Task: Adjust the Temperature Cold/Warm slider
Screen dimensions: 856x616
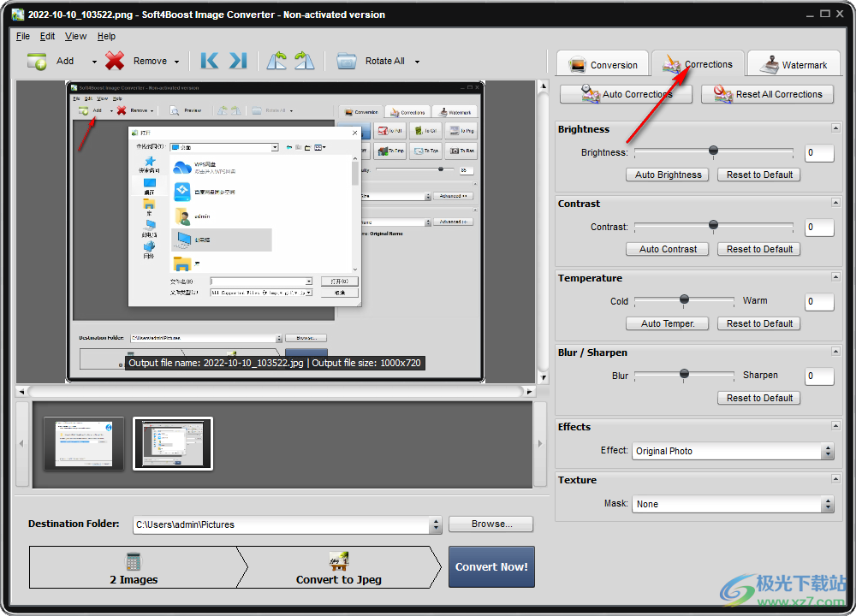Action: pyautogui.click(x=684, y=299)
